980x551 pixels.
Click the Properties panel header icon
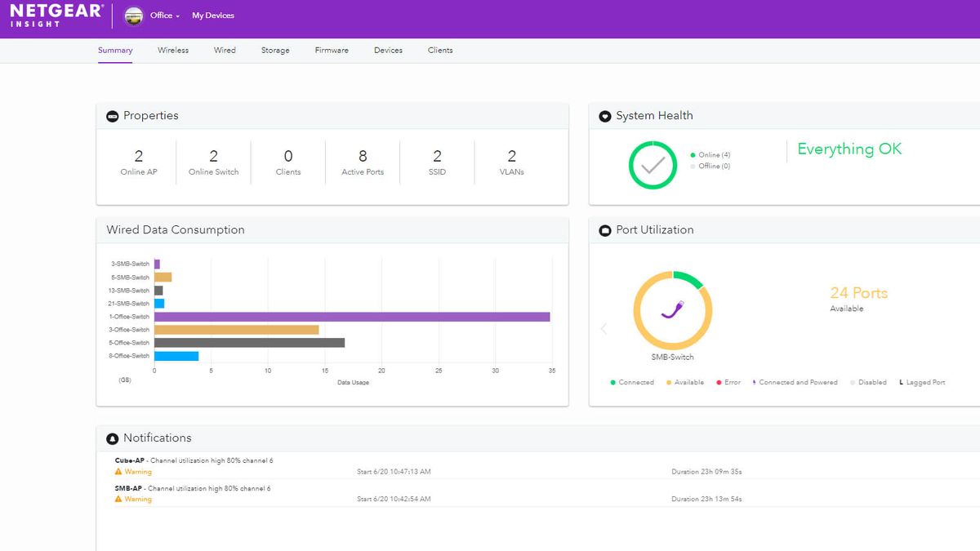113,116
